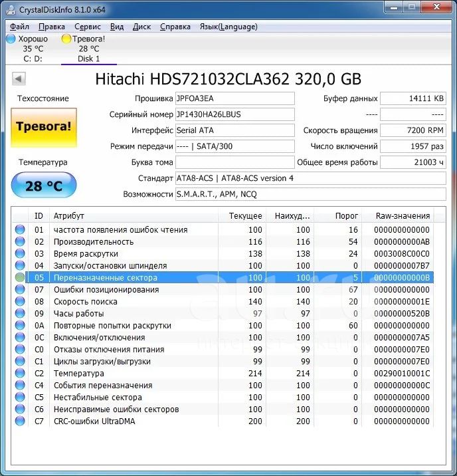The height and width of the screenshot is (476, 457).
Task: Click the power-on count value 1957 раз
Action: 413,146
